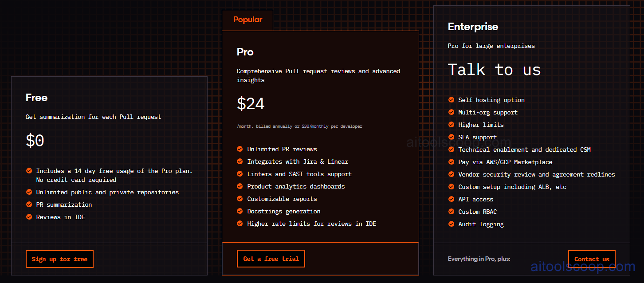Click the $24 Pro price label
The image size is (644, 283).
point(251,103)
